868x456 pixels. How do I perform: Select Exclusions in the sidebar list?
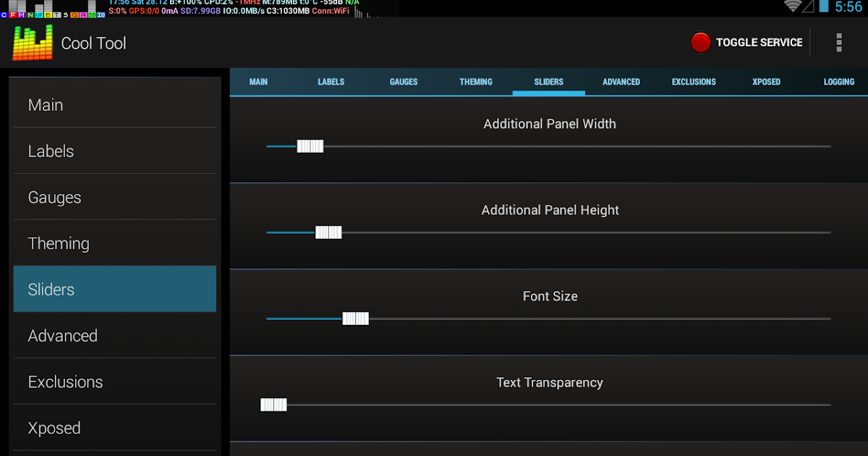click(x=115, y=381)
